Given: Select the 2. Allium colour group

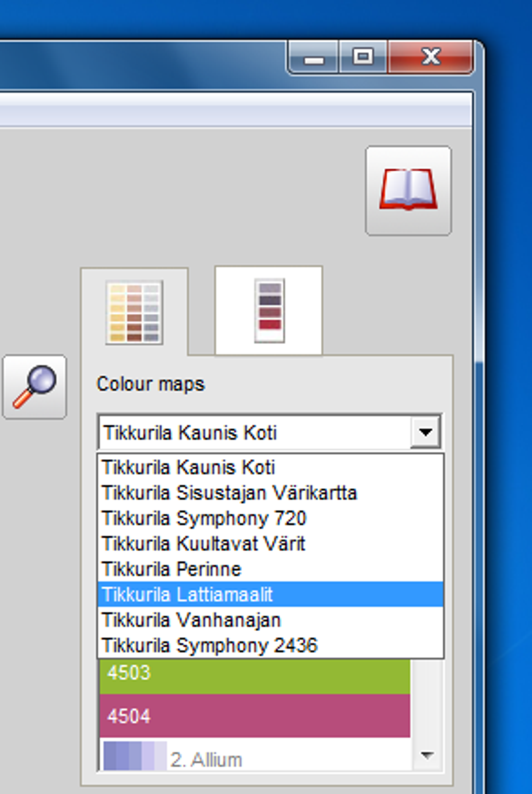Looking at the screenshot, I should 206,760.
